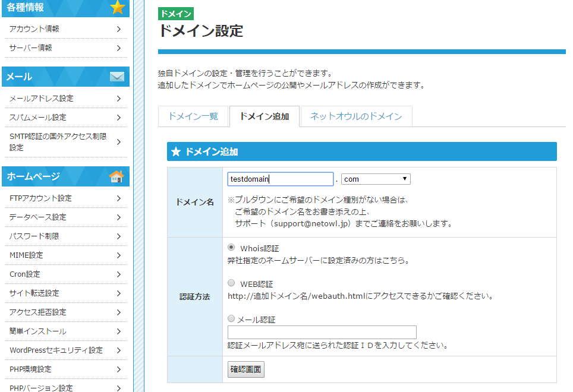This screenshot has height=392, width=573.
Task: Open the .com domain extension dropdown
Action: click(376, 179)
